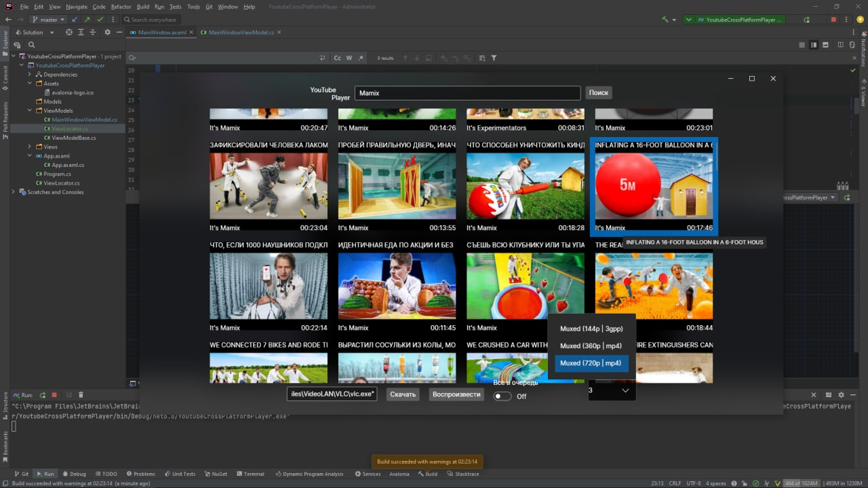Image resolution: width=868 pixels, height=488 pixels.
Task: Toggle the 'Все в очередь' Off switch
Action: click(502, 396)
